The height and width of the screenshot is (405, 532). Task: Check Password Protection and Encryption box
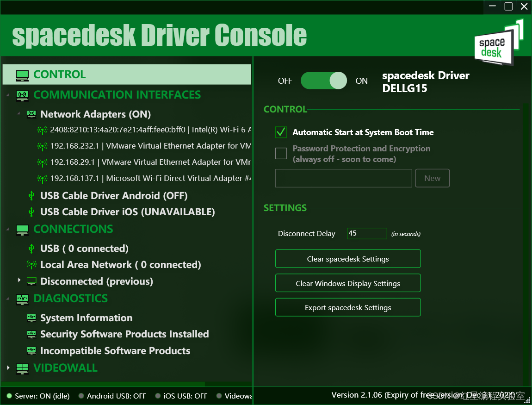tap(281, 154)
